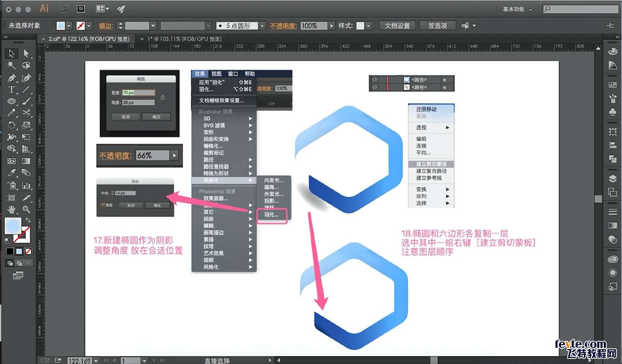Expand the opacity slider arrow
This screenshot has width=622, height=364.
click(x=332, y=26)
